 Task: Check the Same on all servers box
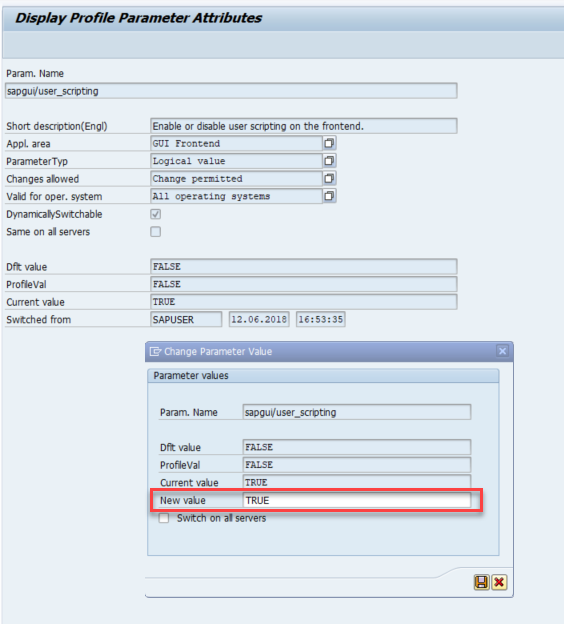(156, 232)
